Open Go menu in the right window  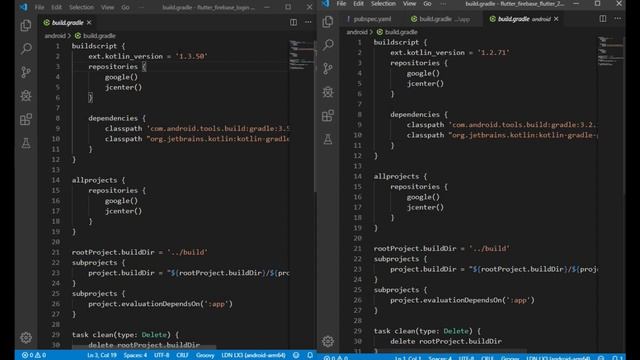click(427, 4)
